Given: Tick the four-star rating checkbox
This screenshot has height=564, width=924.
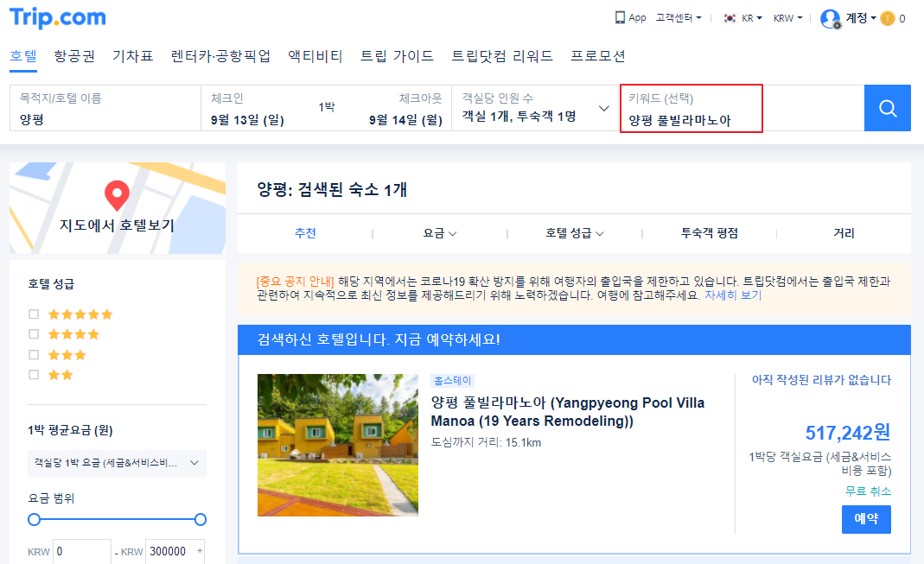Looking at the screenshot, I should click(34, 334).
